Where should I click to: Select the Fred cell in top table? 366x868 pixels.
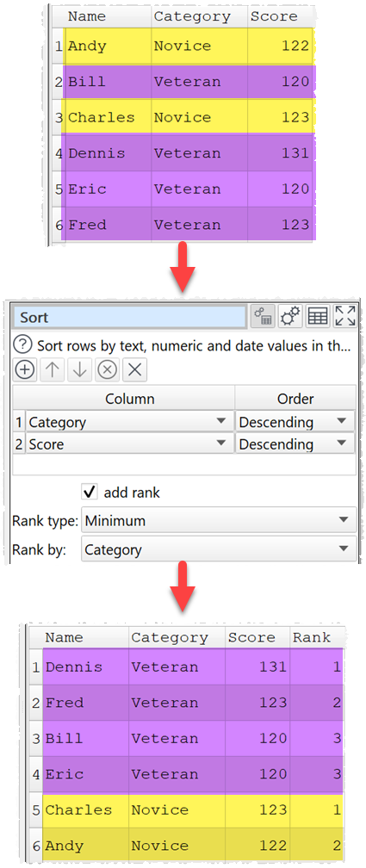(108, 225)
